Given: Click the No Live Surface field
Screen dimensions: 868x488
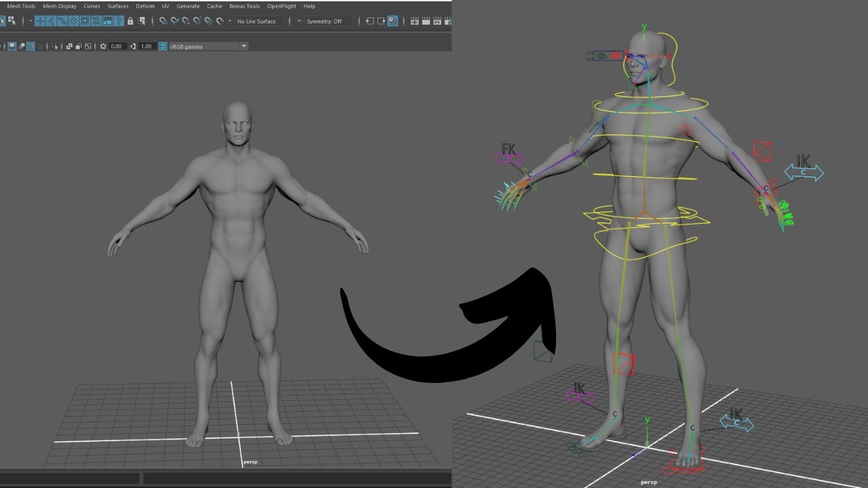Looking at the screenshot, I should (259, 21).
